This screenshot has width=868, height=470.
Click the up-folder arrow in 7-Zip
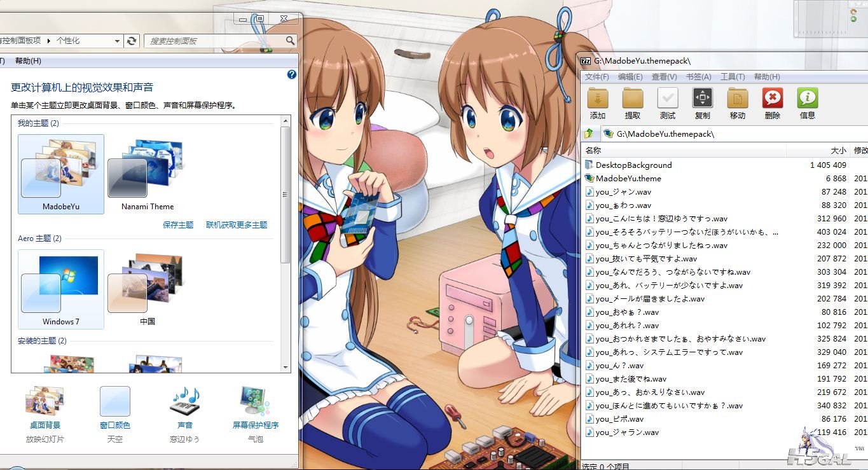[x=589, y=134]
